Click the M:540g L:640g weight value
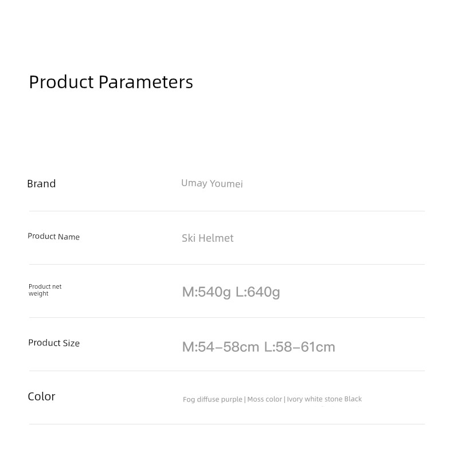Image resolution: width=453 pixels, height=476 pixels. click(x=231, y=292)
